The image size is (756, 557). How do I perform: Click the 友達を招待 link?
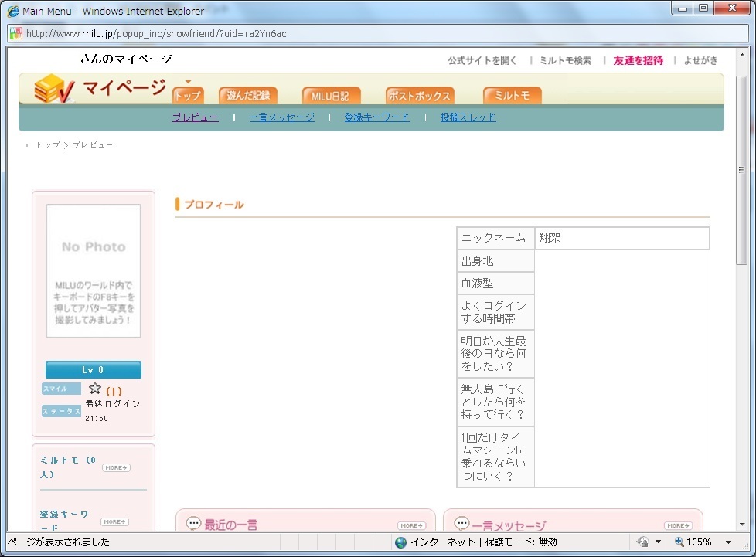pyautogui.click(x=638, y=60)
